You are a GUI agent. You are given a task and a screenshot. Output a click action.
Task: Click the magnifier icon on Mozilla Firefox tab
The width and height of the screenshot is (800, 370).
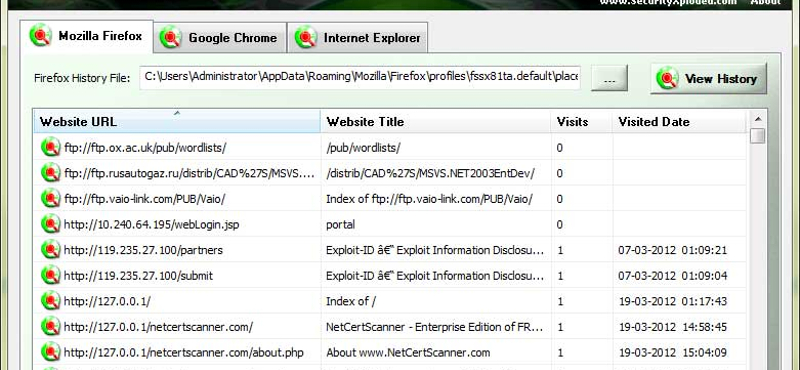point(40,36)
